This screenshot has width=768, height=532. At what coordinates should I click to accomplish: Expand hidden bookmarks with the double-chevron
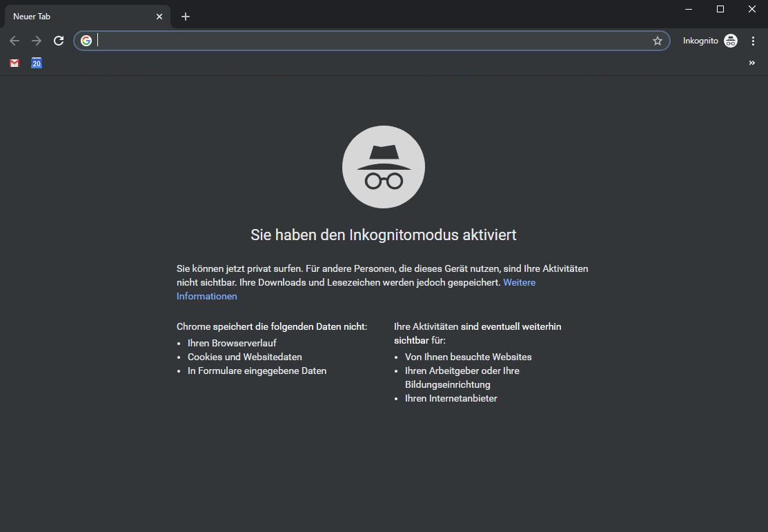point(751,63)
